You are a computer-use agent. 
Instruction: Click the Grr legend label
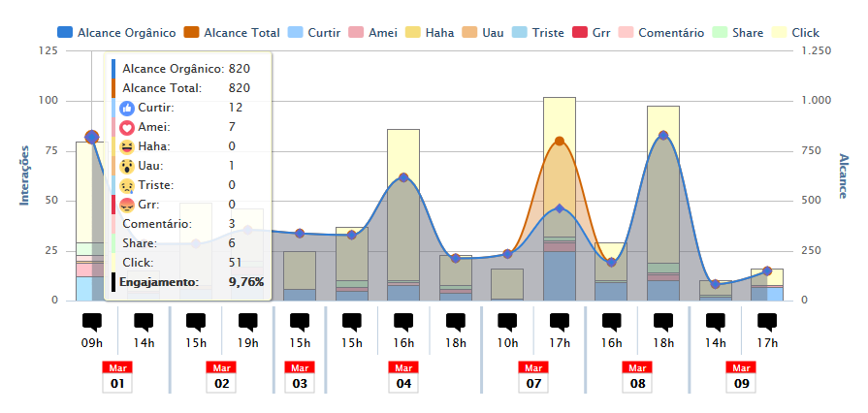[603, 33]
